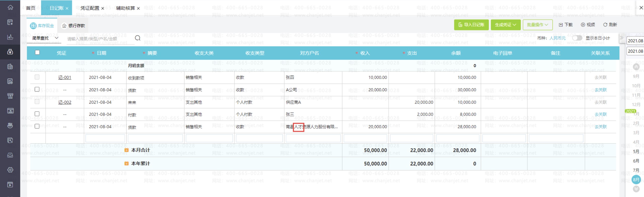The image size is (644, 197).
Task: Open the inbox tray sidebar icon
Action: (10, 155)
